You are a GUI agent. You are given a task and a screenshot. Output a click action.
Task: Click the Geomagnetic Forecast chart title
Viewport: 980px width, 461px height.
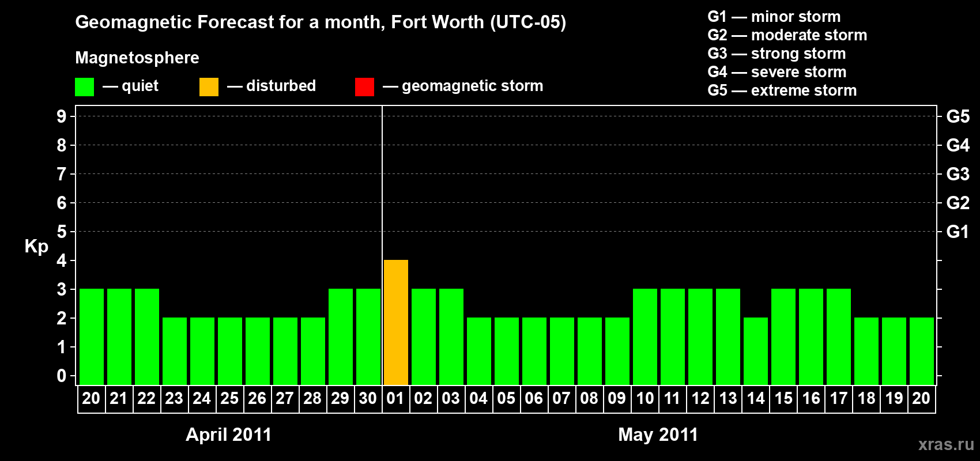click(321, 22)
